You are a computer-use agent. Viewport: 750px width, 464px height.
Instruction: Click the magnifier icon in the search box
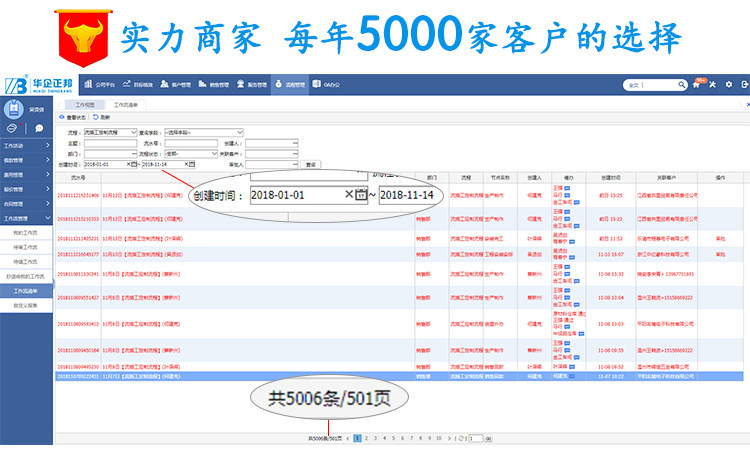click(x=681, y=85)
